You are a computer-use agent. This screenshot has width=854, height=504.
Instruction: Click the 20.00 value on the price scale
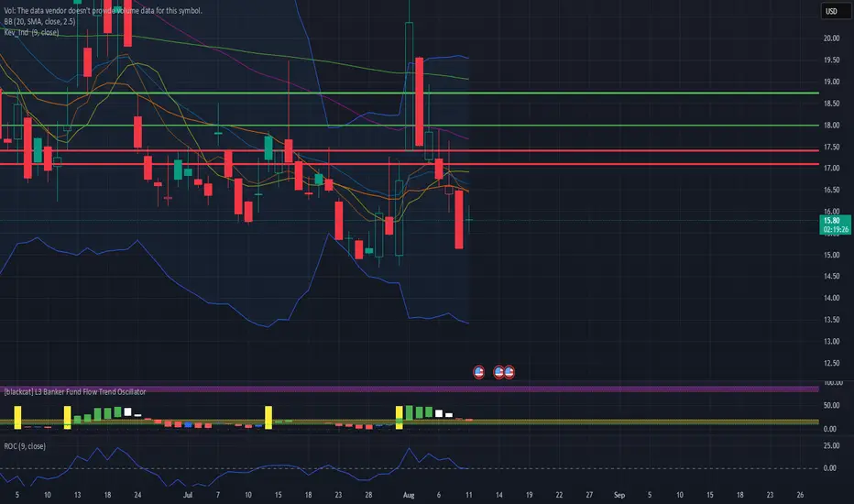(831, 38)
